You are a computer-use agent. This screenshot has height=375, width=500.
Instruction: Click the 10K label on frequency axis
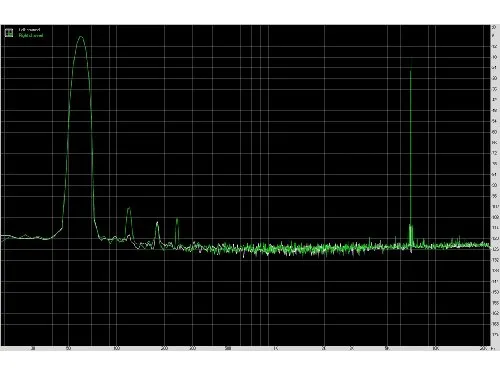point(435,349)
